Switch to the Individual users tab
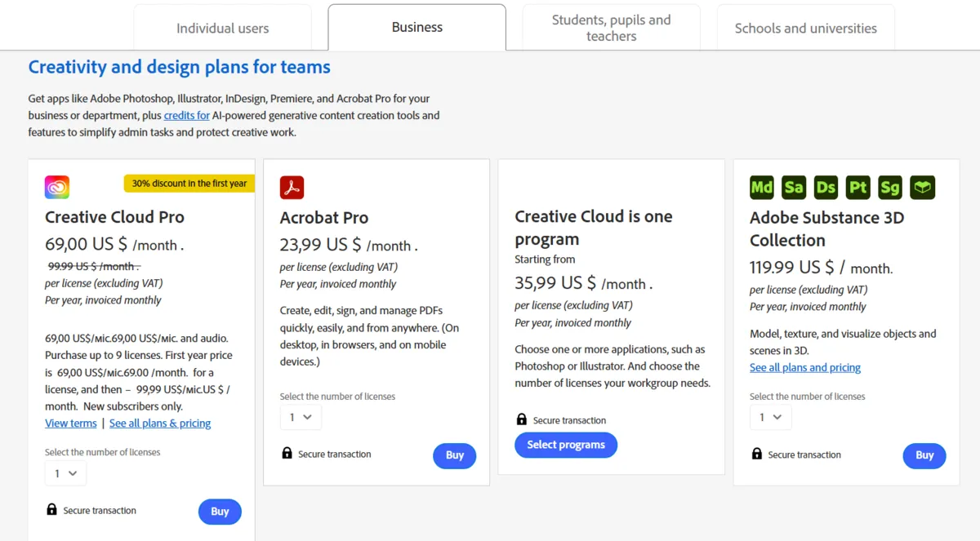Screen dimensions: 980x541 coord(222,27)
